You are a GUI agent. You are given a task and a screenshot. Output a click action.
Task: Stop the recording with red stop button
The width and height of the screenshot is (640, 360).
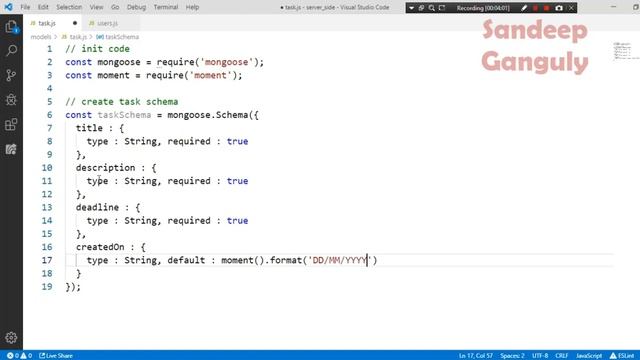click(x=547, y=8)
